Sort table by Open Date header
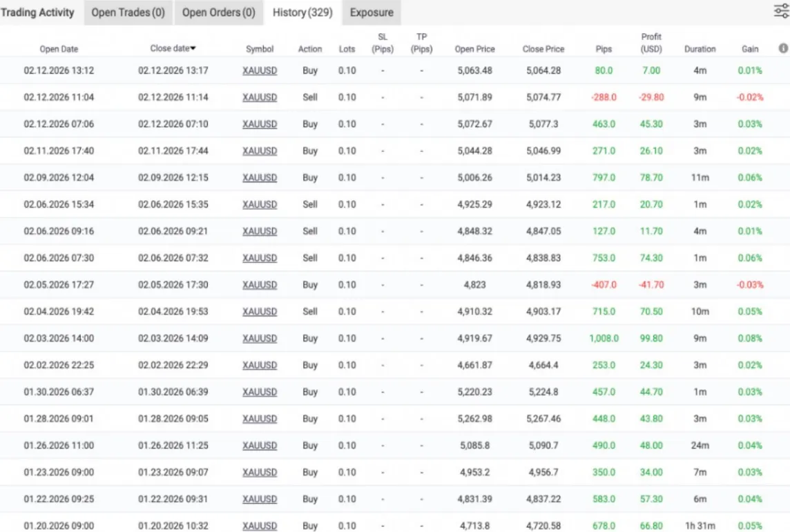This screenshot has height=532, width=790. pyautogui.click(x=59, y=49)
